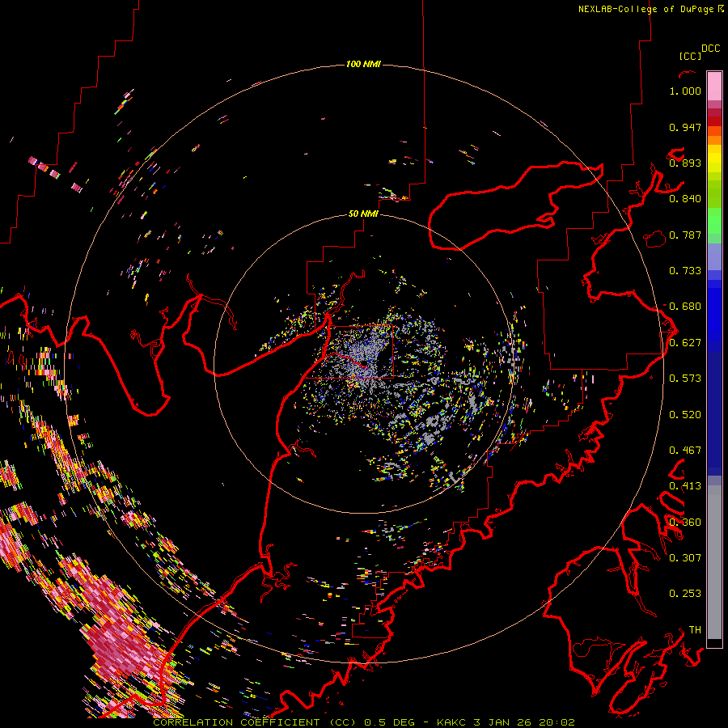Screen dimensions: 728x728
Task: Click the gray lower segment of the color bar
Action: (714, 562)
